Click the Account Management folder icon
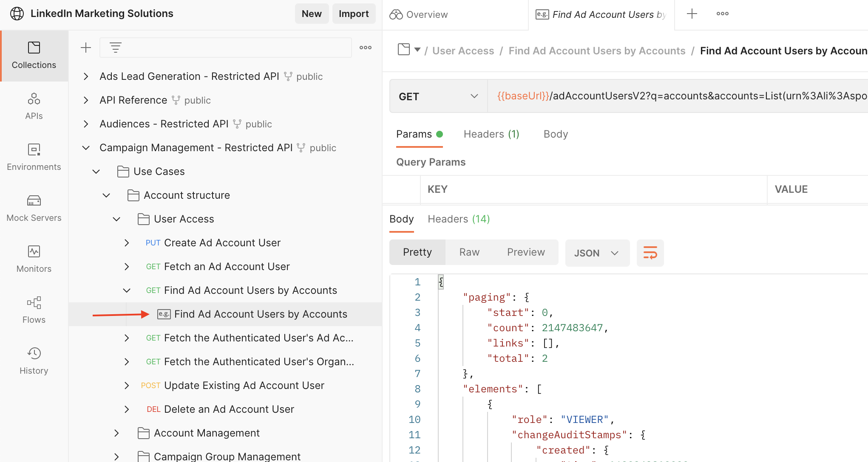868x462 pixels. click(x=144, y=433)
